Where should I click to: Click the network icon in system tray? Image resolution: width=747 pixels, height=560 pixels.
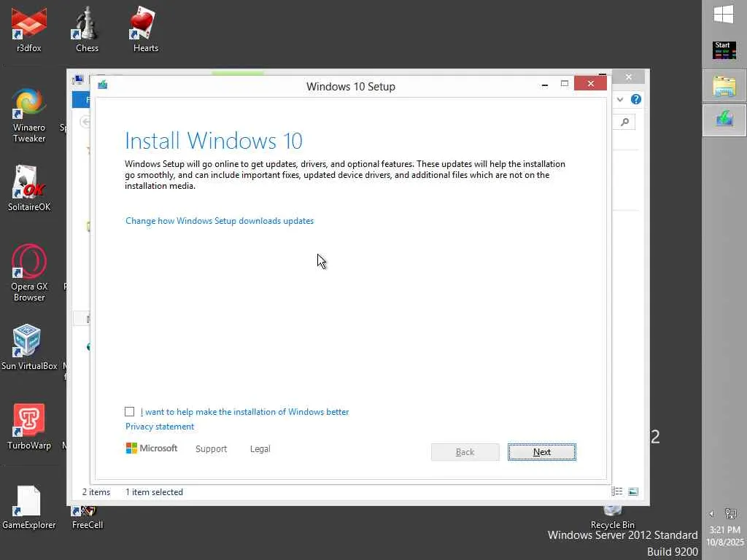coord(731,513)
